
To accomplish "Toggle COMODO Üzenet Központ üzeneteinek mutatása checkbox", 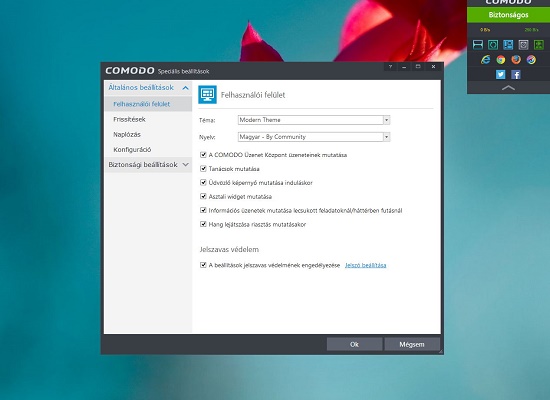I will pyautogui.click(x=203, y=154).
